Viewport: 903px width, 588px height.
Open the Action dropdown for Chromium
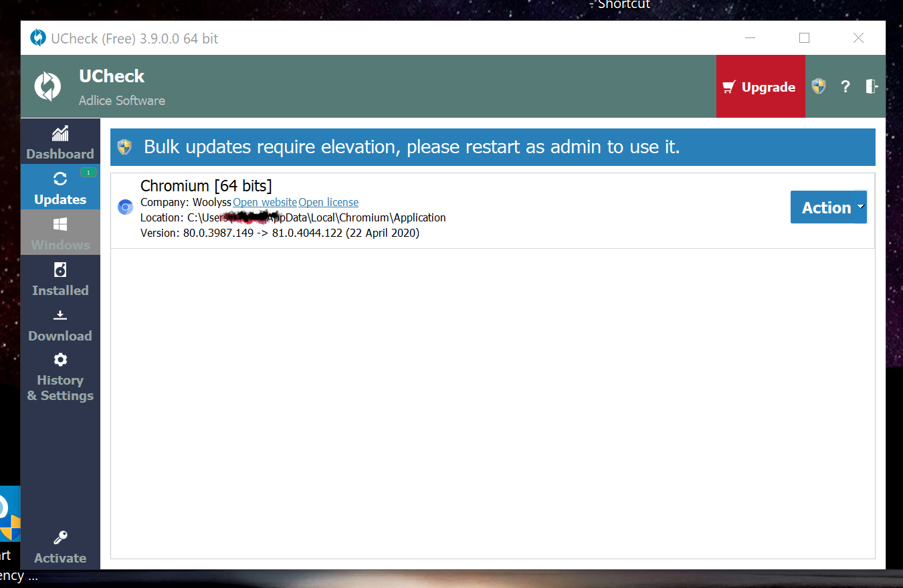pos(829,207)
